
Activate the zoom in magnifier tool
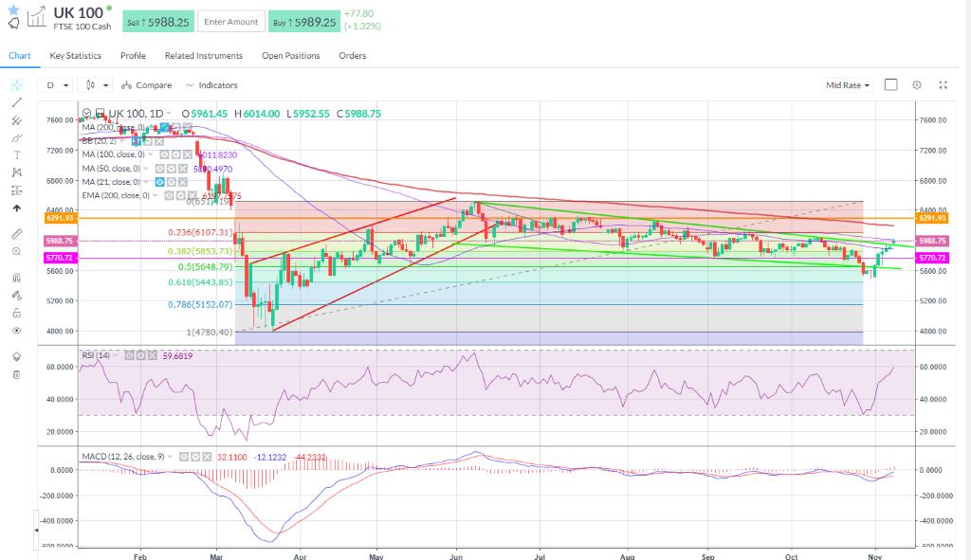tap(17, 251)
